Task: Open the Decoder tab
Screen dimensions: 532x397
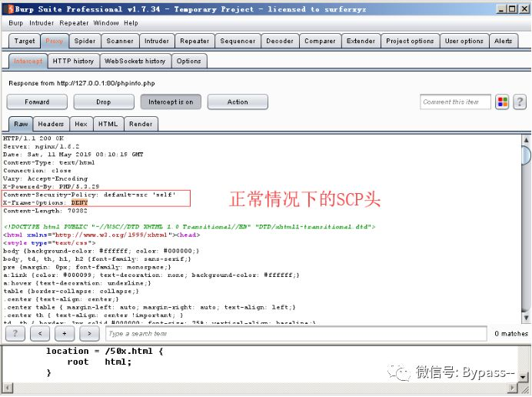Action: [280, 41]
